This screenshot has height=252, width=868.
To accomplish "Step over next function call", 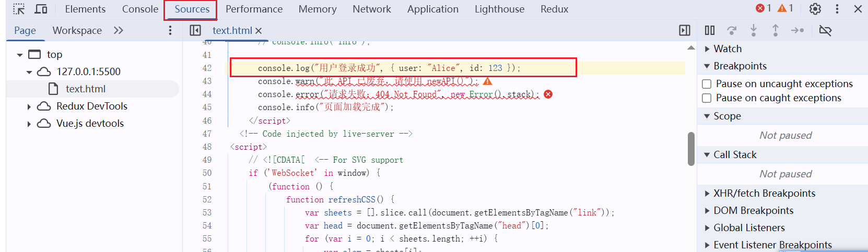I will [732, 30].
